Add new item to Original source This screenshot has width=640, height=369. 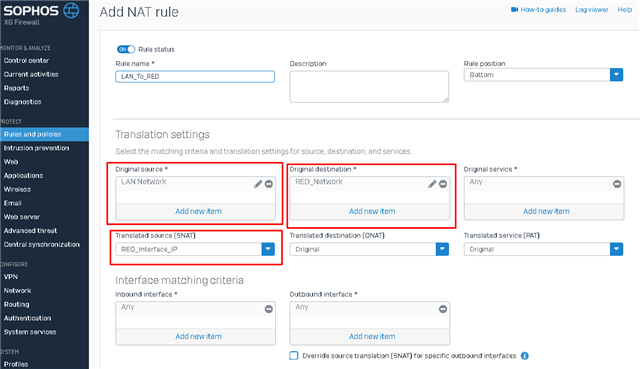coord(198,211)
